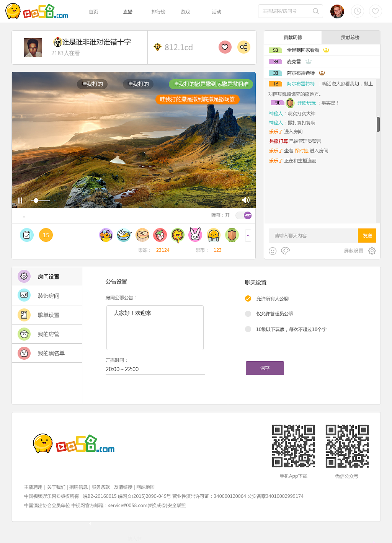Click the room announcement text area
392x543 pixels.
[x=155, y=328]
